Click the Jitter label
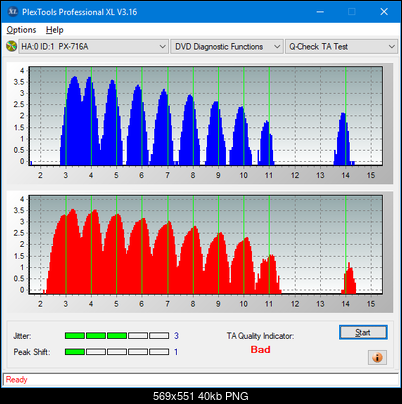This screenshot has height=404, width=402. point(22,336)
